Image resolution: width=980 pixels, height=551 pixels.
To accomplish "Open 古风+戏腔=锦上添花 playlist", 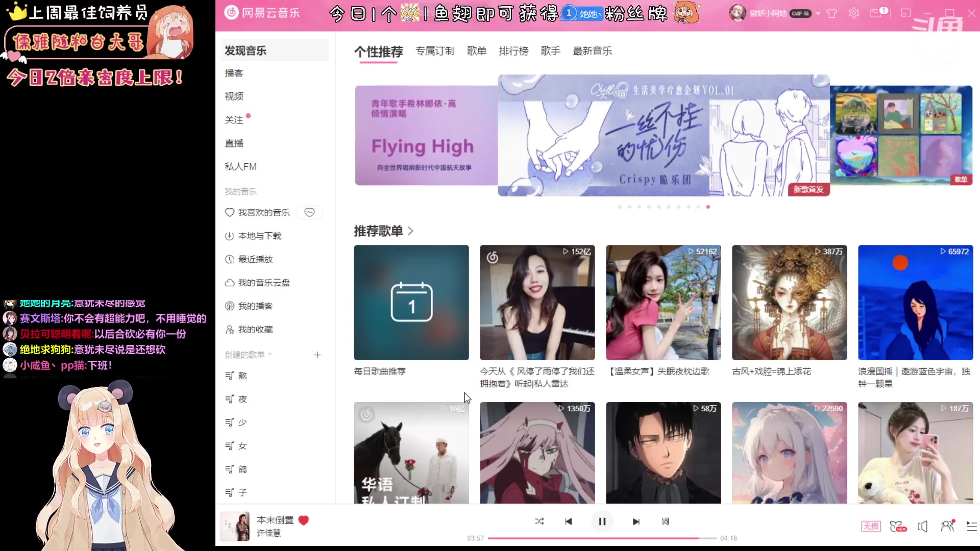I will pyautogui.click(x=789, y=303).
